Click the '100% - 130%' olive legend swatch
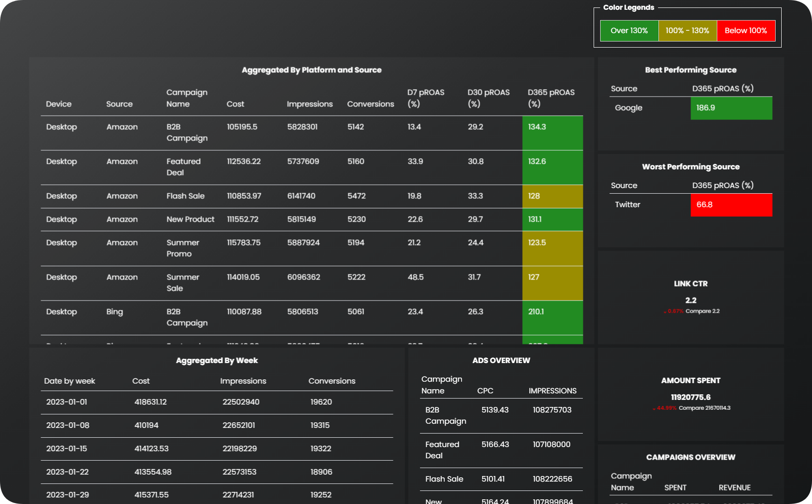The image size is (812, 504). click(687, 31)
